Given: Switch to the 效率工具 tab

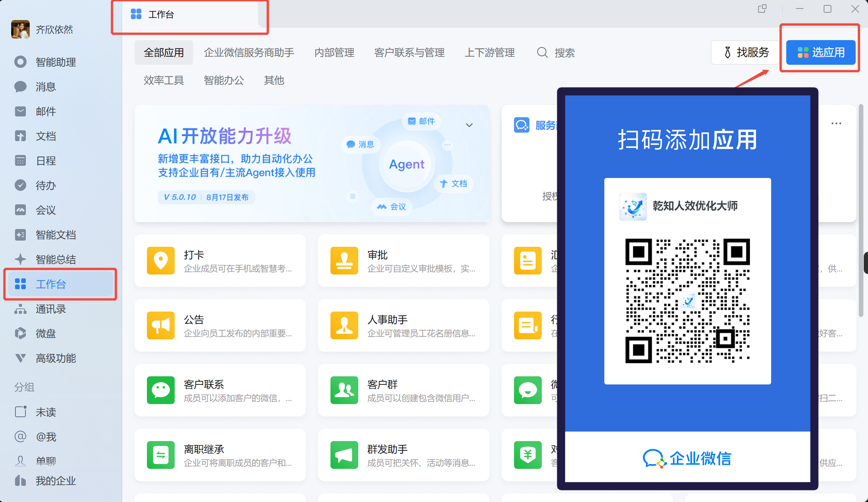Looking at the screenshot, I should pyautogui.click(x=164, y=80).
